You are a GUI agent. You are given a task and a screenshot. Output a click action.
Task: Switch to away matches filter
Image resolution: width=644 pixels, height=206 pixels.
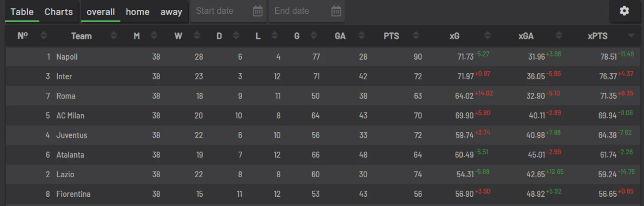click(x=171, y=12)
